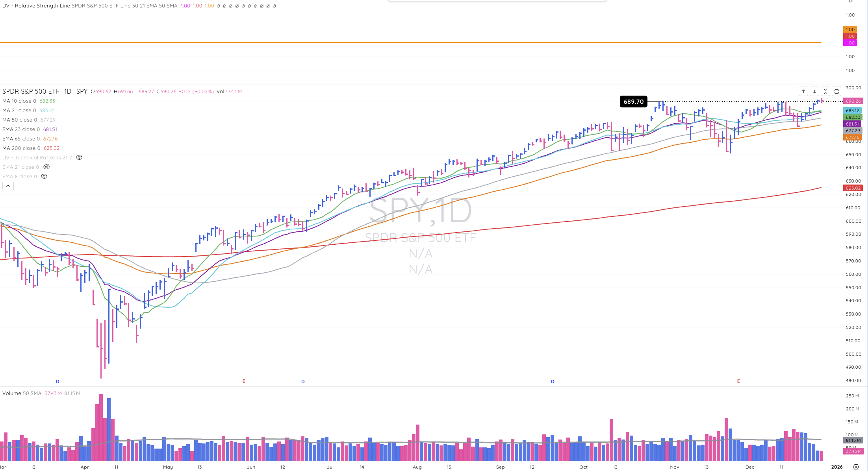This screenshot has width=868, height=471.
Task: Click the blue D dividend marker near September
Action: click(553, 381)
